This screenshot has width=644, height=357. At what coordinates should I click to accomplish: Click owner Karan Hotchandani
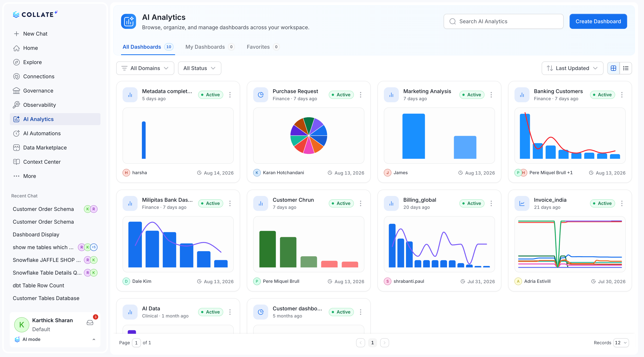click(283, 173)
